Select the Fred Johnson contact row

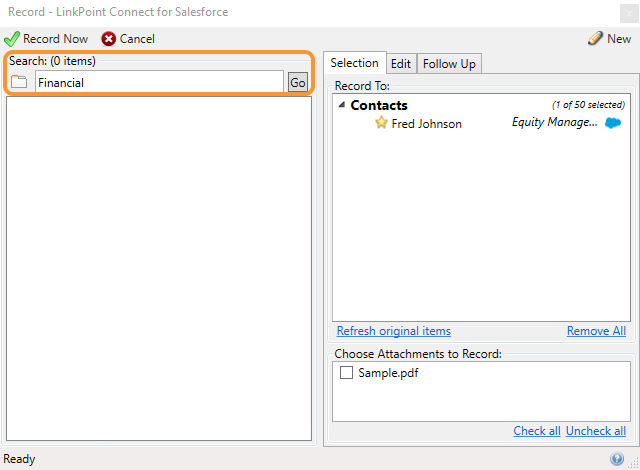(x=481, y=123)
